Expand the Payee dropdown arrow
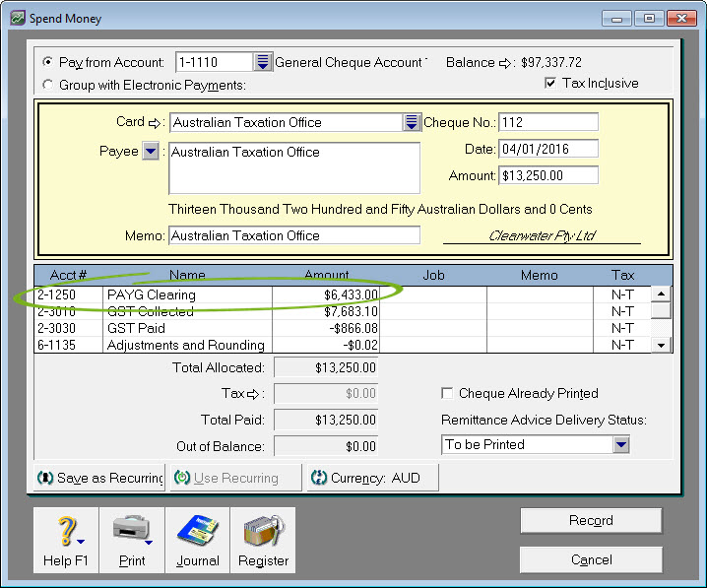 click(151, 152)
